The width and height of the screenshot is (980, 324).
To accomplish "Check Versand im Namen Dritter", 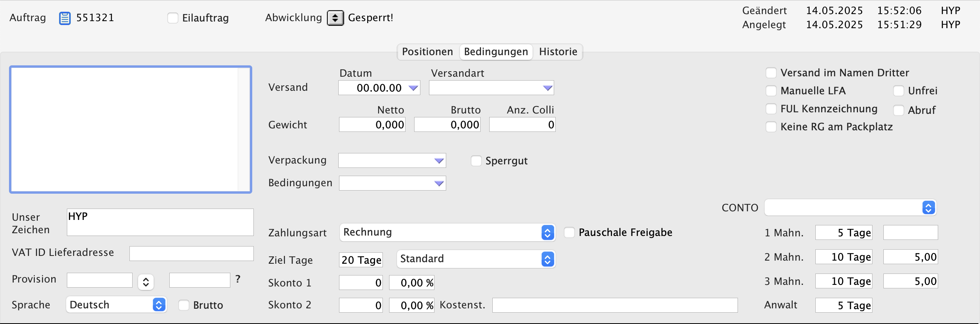I will [x=771, y=73].
